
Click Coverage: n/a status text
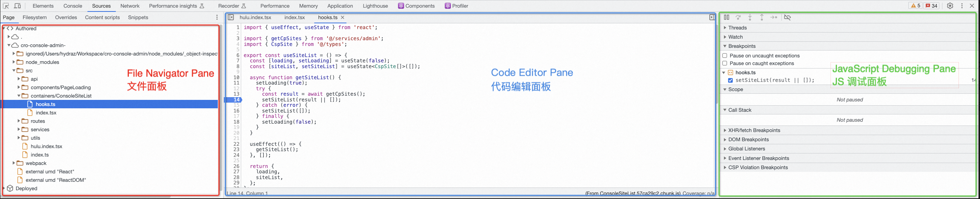[x=699, y=193]
